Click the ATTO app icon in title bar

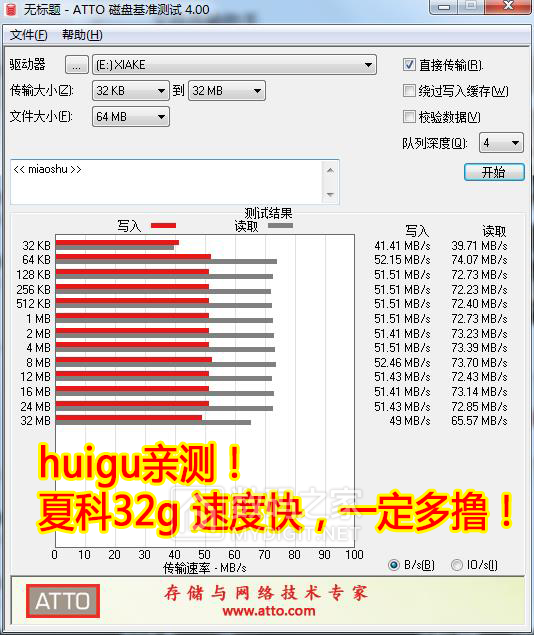pos(11,9)
